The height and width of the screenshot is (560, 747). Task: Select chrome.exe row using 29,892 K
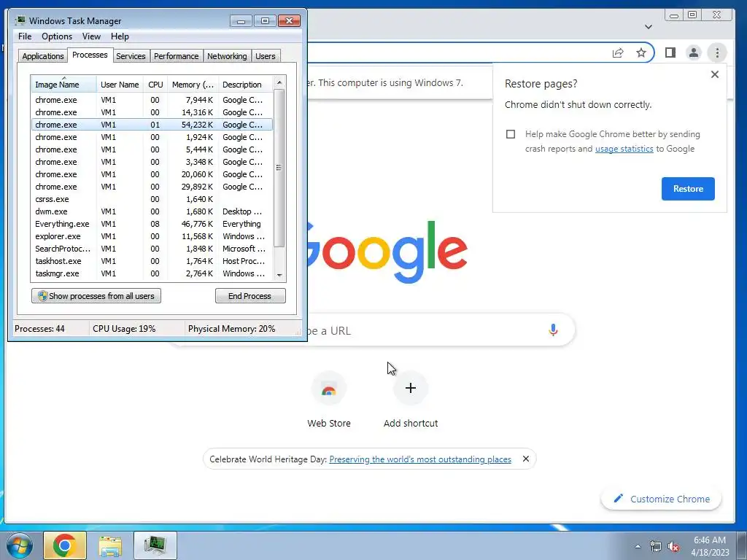click(152, 187)
